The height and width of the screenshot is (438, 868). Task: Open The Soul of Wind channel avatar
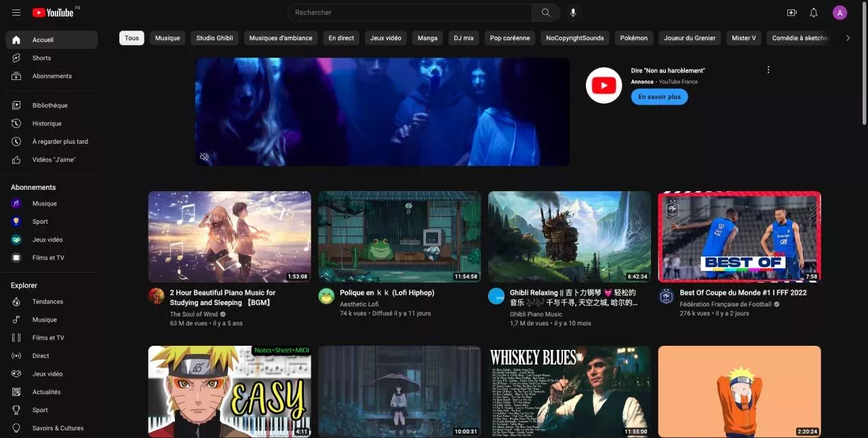[x=157, y=296]
